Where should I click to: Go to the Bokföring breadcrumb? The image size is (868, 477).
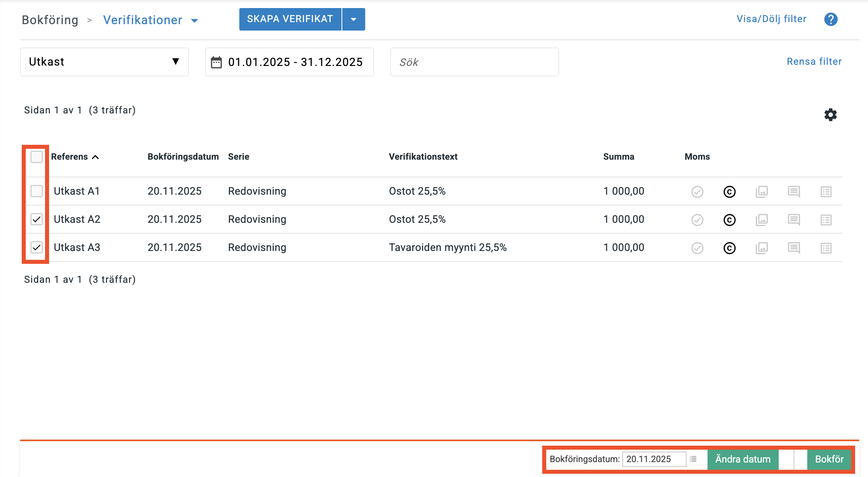click(x=50, y=20)
